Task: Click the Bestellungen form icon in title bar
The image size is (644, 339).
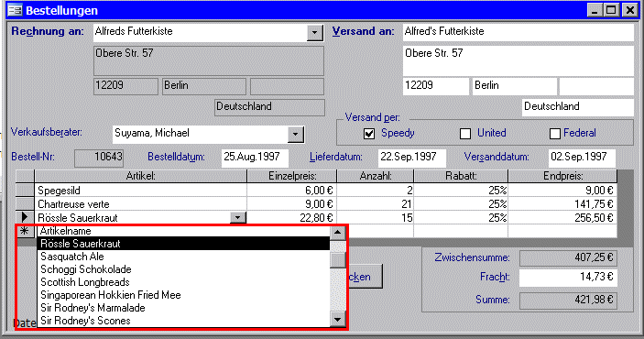Action: coord(15,10)
